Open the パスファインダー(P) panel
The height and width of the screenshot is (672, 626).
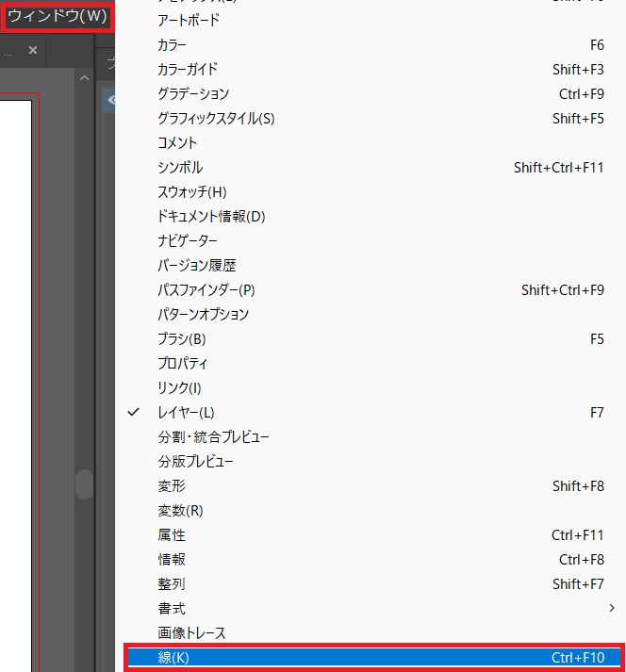click(x=206, y=290)
